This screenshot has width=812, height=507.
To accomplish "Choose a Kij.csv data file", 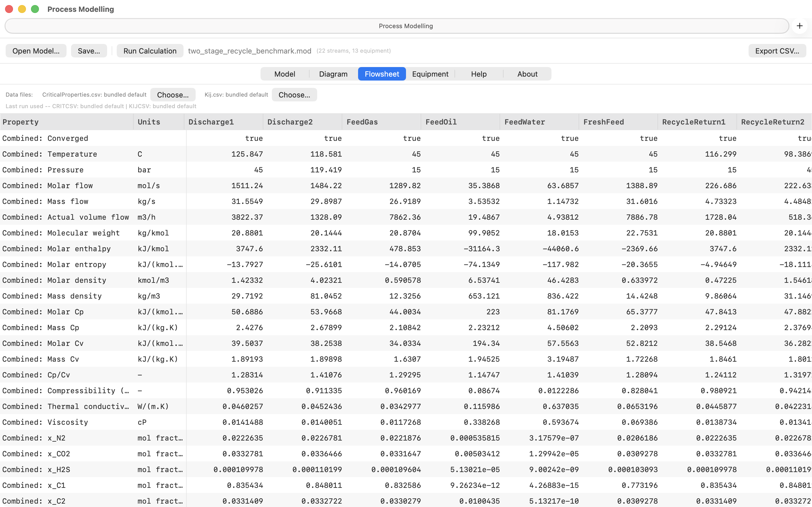I will [x=294, y=95].
